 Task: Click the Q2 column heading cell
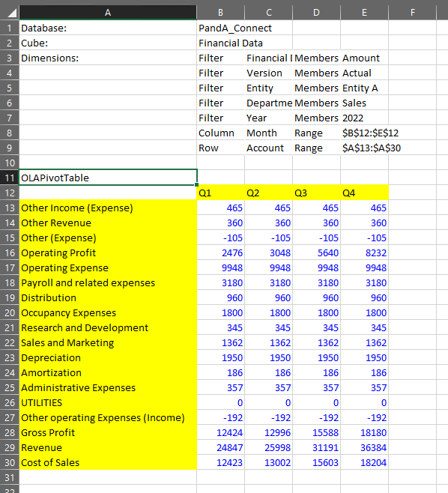(269, 193)
